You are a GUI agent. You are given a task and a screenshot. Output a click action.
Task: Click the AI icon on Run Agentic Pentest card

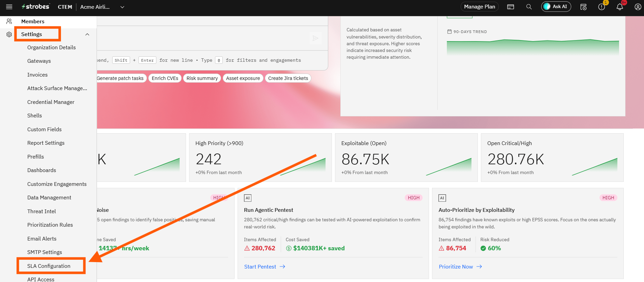tap(248, 198)
